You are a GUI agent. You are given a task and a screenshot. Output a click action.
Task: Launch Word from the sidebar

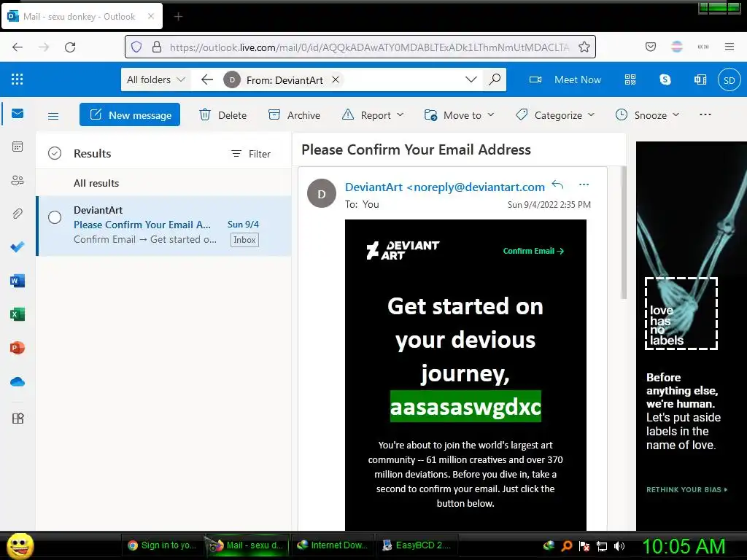[18, 281]
